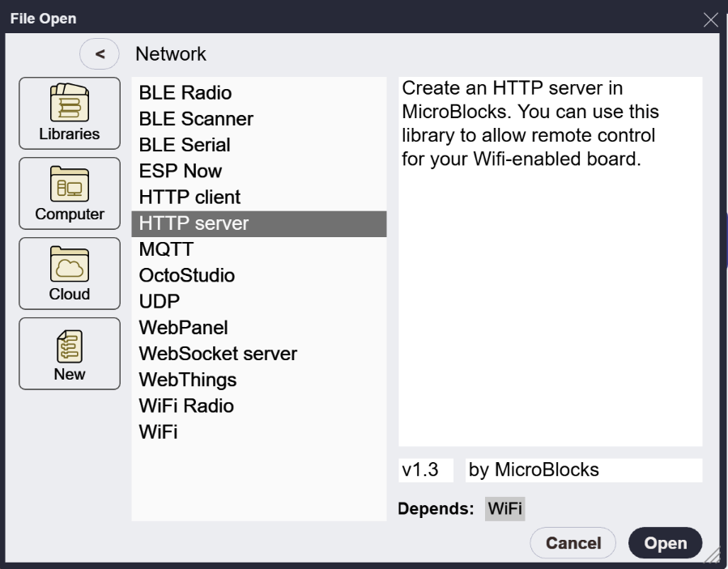Browse files via the Computer icon
This screenshot has width=728, height=569.
tap(70, 193)
